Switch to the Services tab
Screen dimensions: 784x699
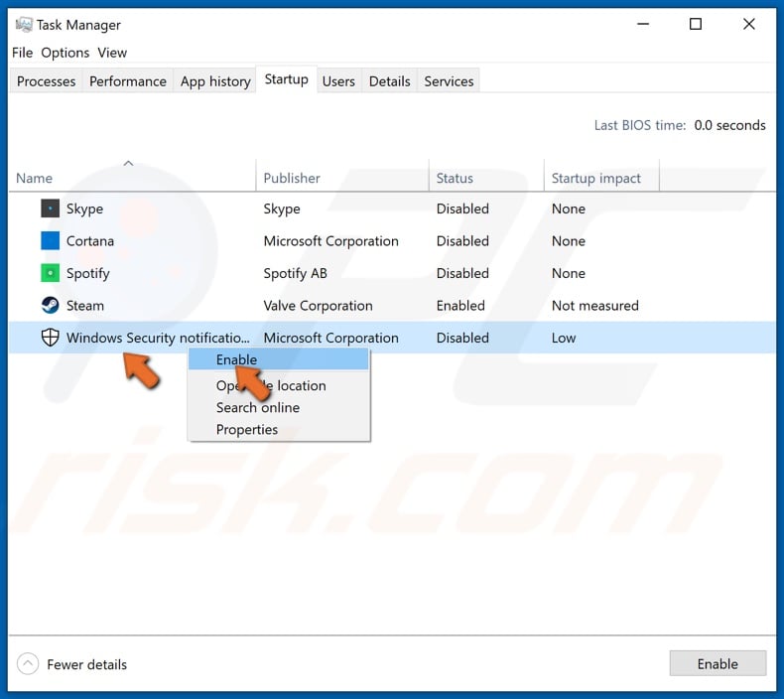449,81
